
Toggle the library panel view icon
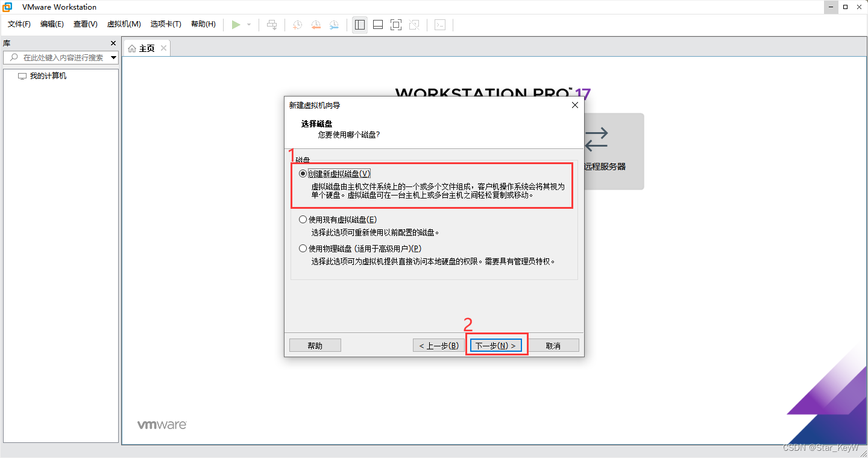(359, 25)
